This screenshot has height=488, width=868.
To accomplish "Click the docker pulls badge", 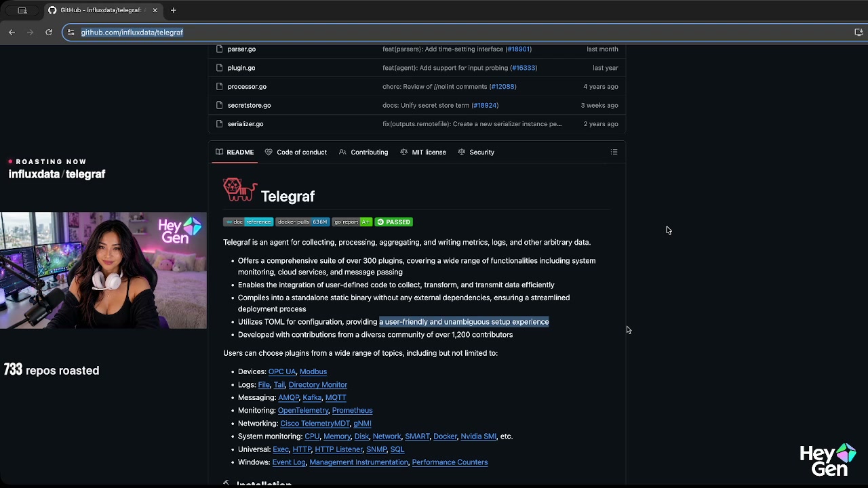I will [x=302, y=222].
